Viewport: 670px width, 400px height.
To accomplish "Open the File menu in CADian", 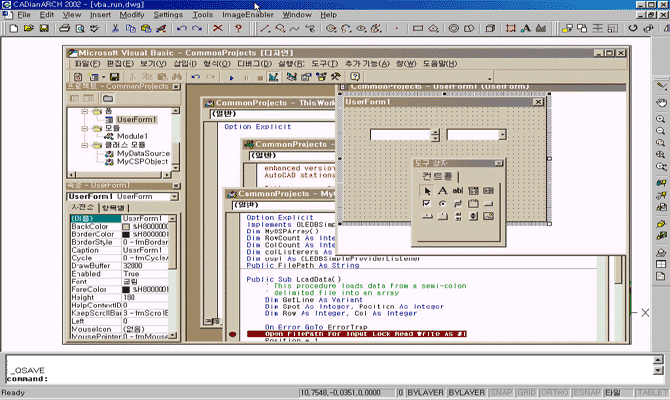I will (x=24, y=15).
